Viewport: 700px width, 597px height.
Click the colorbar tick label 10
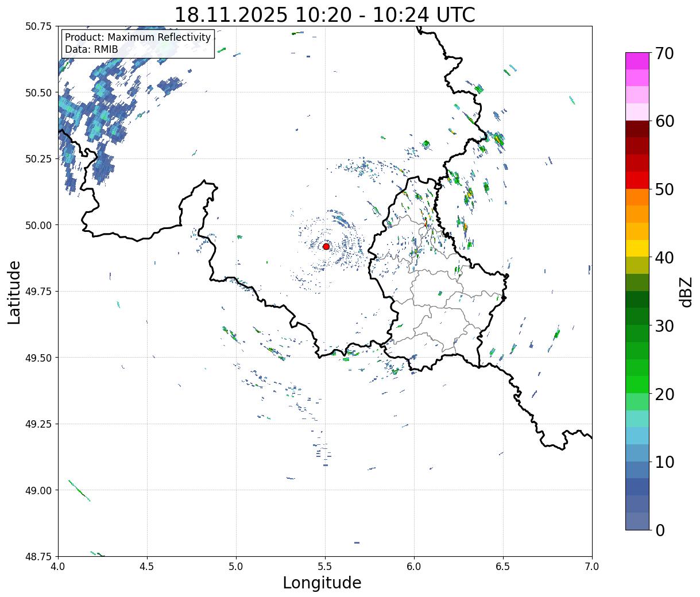point(664,462)
